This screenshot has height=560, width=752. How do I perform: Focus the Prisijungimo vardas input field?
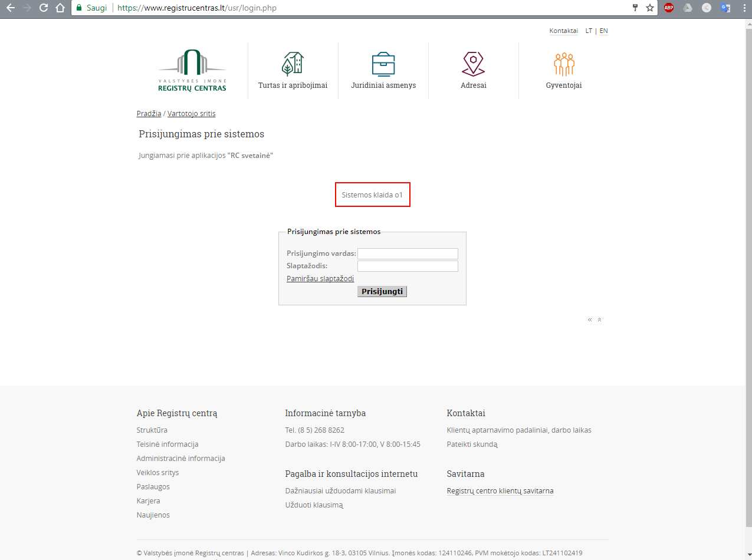[x=408, y=253]
